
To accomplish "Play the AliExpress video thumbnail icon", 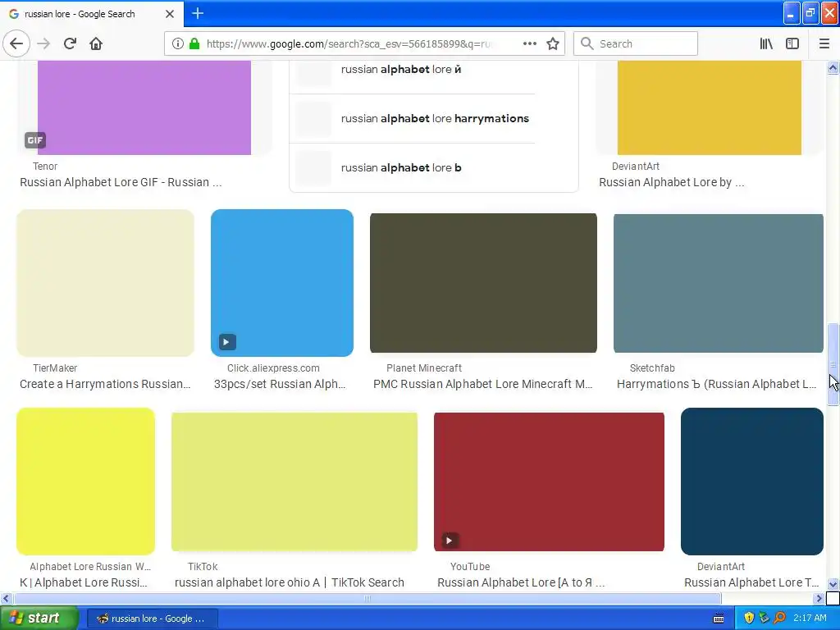I will click(x=227, y=342).
